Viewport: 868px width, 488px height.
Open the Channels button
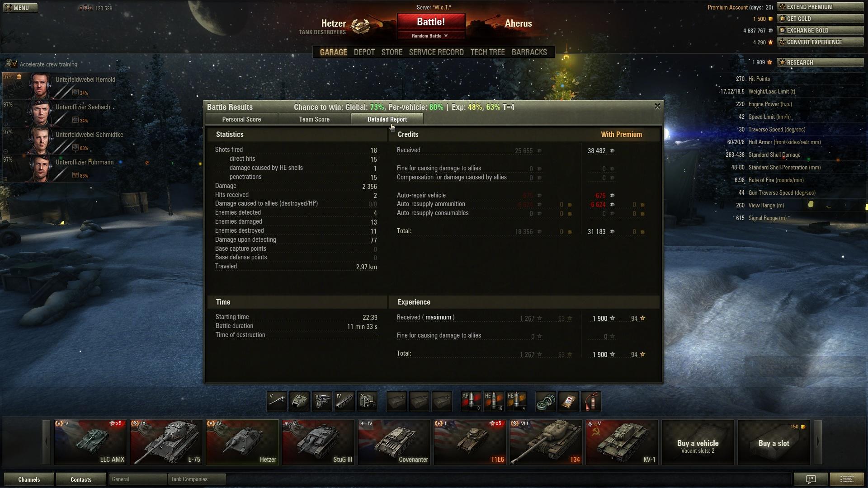29,479
